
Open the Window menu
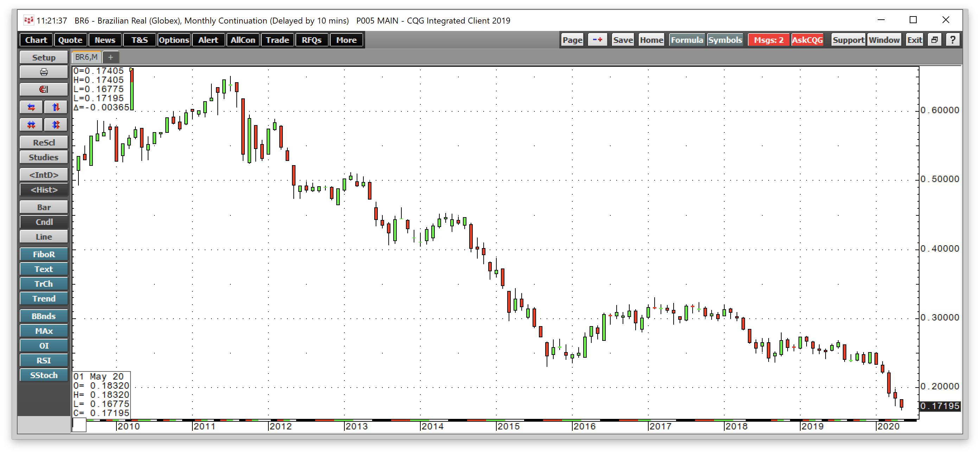point(884,40)
